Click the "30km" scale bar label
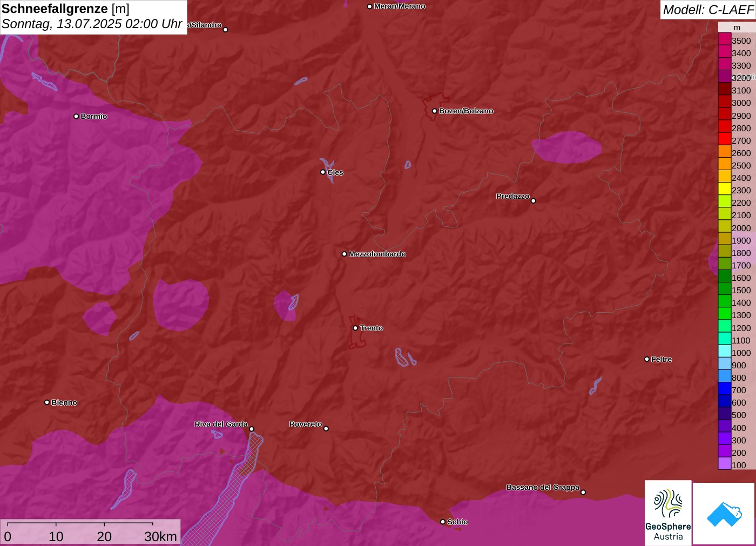756x546 pixels. point(160,536)
